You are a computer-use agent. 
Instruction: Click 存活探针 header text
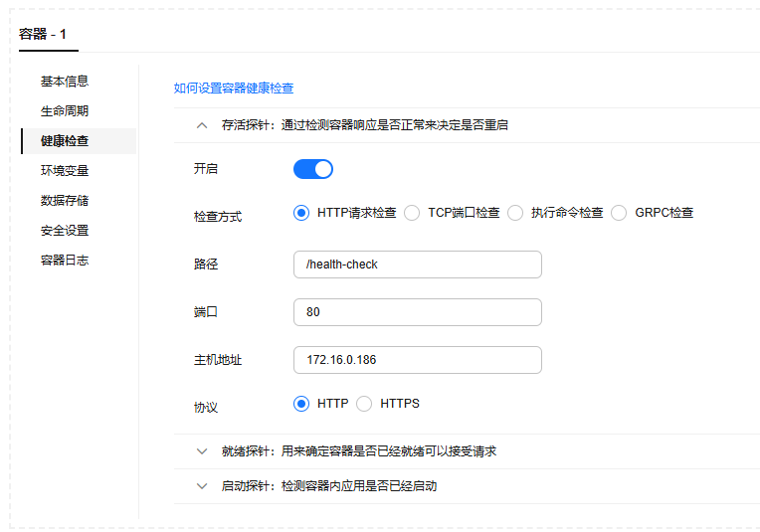364,125
